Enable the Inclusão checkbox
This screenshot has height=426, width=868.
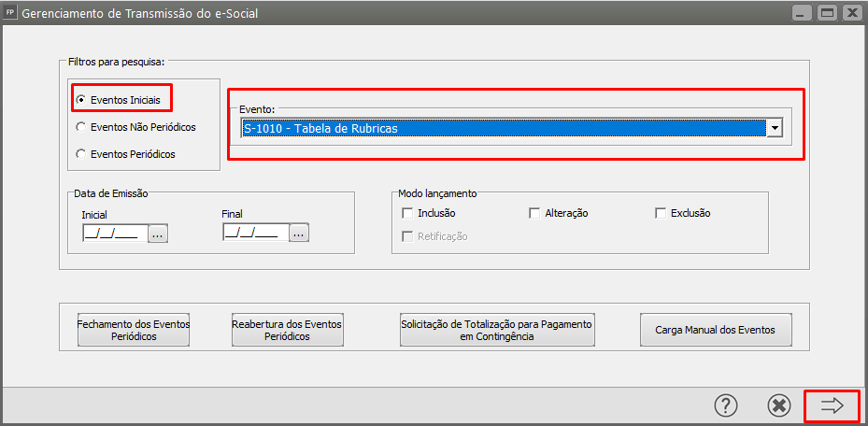pyautogui.click(x=407, y=213)
